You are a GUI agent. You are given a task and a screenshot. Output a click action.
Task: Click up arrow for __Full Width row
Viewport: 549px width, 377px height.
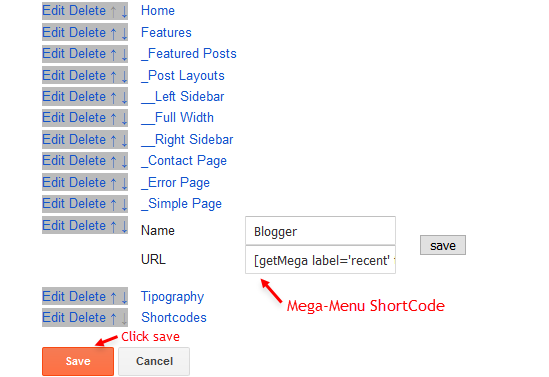113,119
